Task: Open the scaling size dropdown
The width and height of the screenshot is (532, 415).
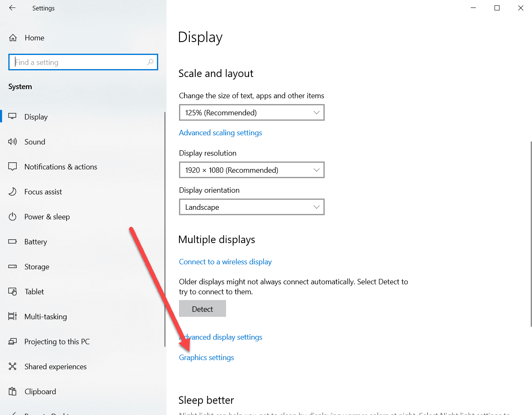Action: [x=251, y=113]
